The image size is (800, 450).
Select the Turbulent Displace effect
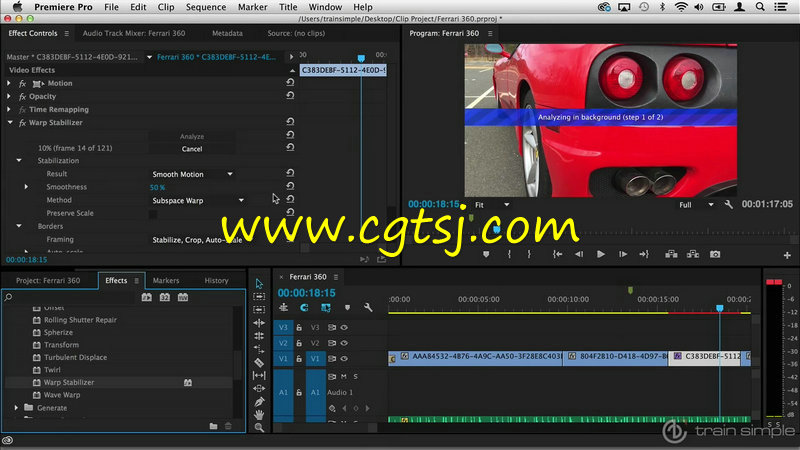[76, 357]
